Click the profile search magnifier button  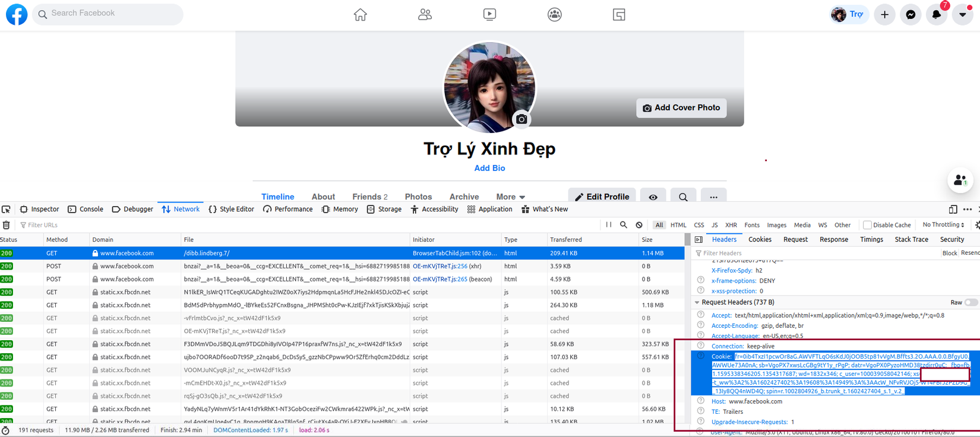tap(683, 197)
